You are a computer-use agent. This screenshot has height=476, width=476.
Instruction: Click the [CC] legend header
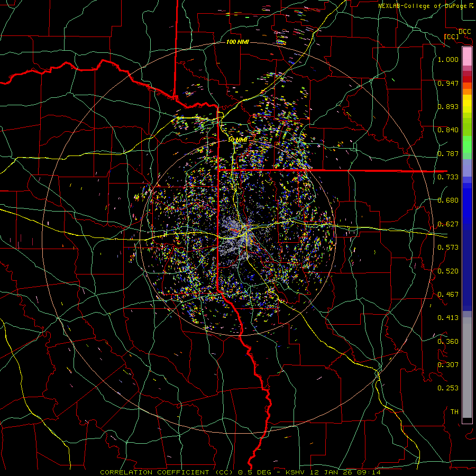452,36
